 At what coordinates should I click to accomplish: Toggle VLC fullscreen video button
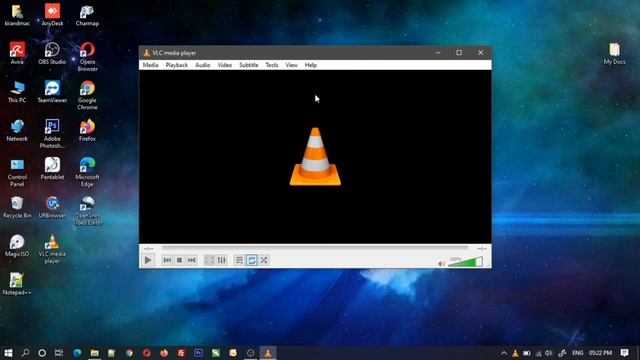click(209, 260)
